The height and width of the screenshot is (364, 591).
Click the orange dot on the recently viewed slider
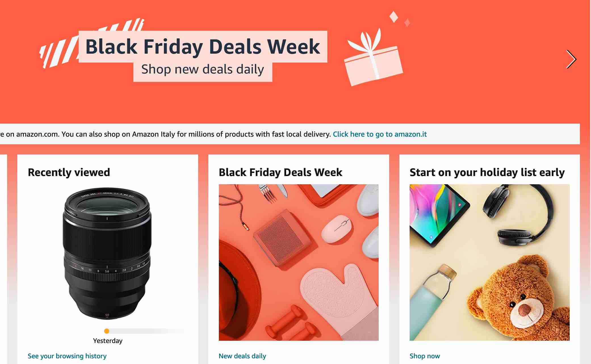click(107, 331)
